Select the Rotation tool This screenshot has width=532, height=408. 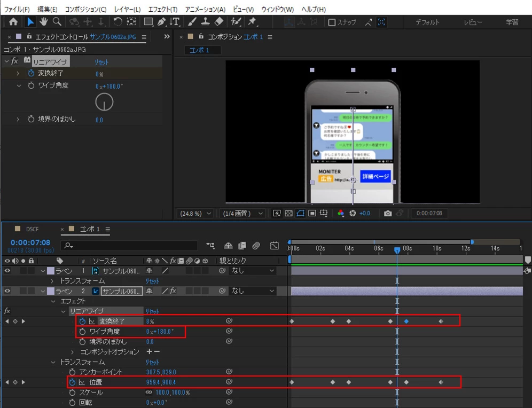coord(118,22)
